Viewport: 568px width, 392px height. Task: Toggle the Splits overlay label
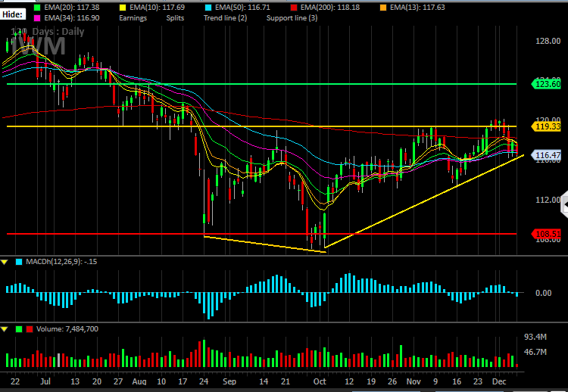click(x=175, y=17)
